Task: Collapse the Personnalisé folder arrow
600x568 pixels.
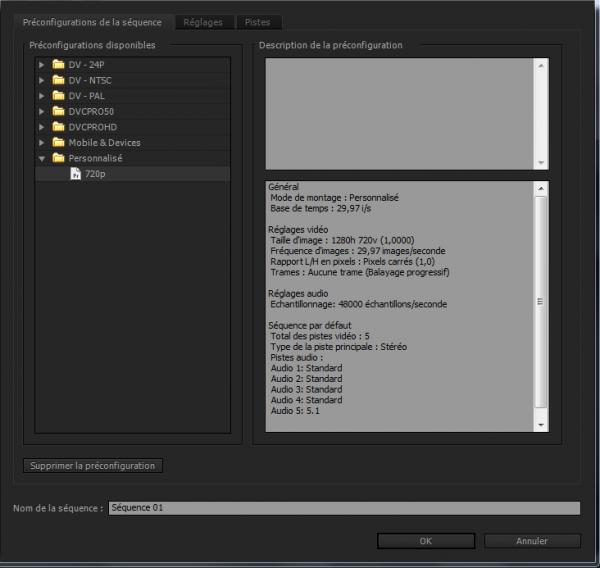Action: click(42, 158)
